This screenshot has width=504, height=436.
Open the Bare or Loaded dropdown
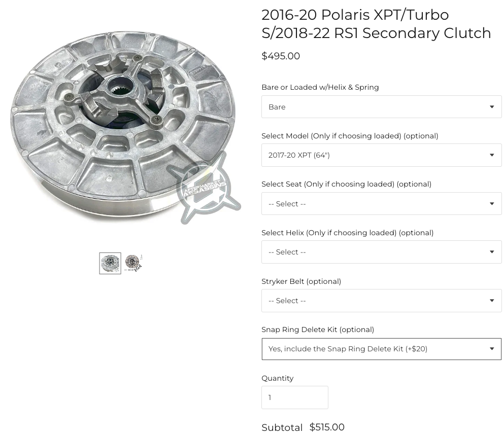381,106
